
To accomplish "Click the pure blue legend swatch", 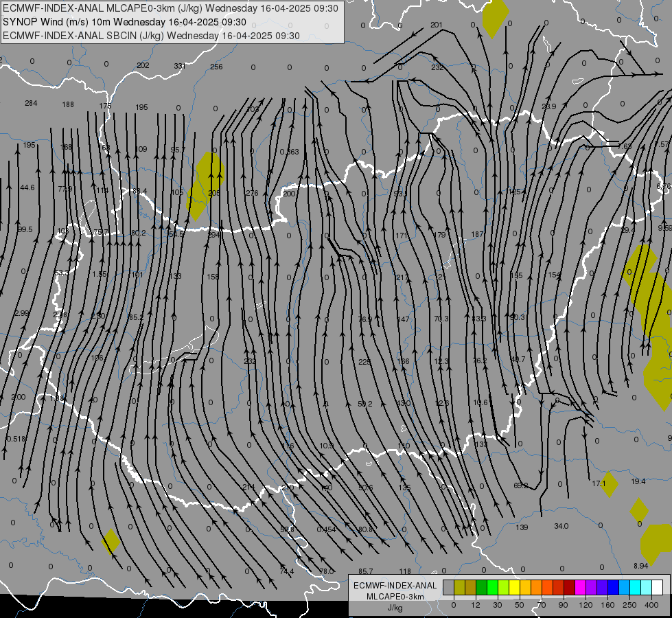I will click(x=613, y=587).
